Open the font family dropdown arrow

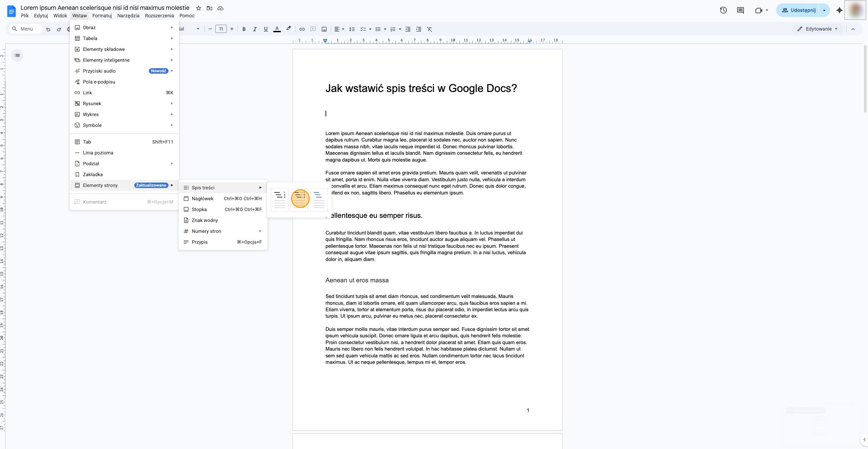(198, 29)
